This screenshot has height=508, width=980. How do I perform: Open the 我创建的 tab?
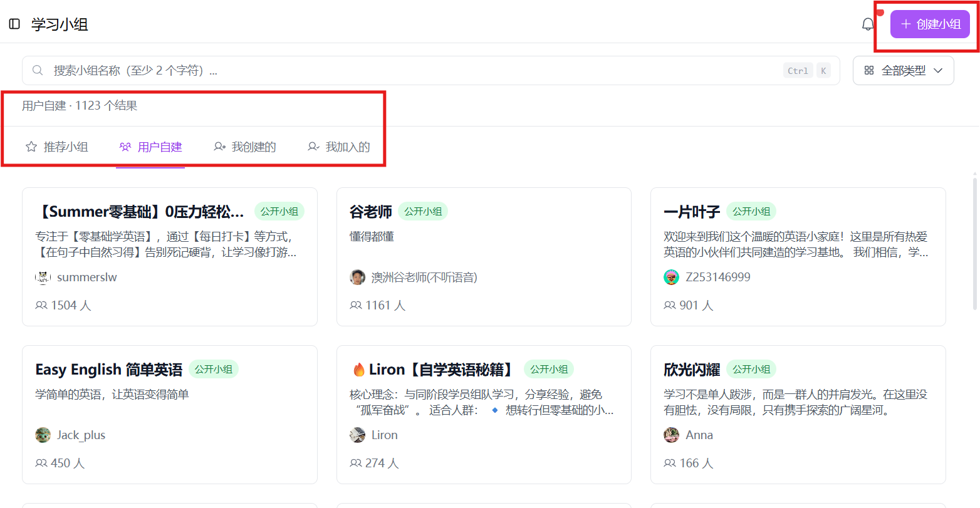click(x=245, y=147)
